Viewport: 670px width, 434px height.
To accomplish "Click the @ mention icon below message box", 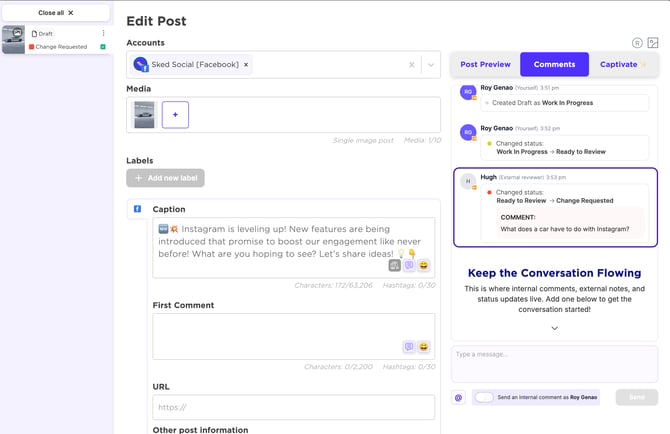I will (x=459, y=397).
